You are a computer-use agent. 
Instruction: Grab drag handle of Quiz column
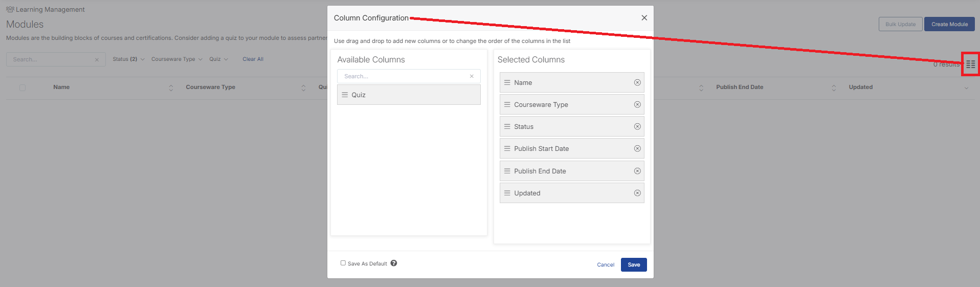345,95
